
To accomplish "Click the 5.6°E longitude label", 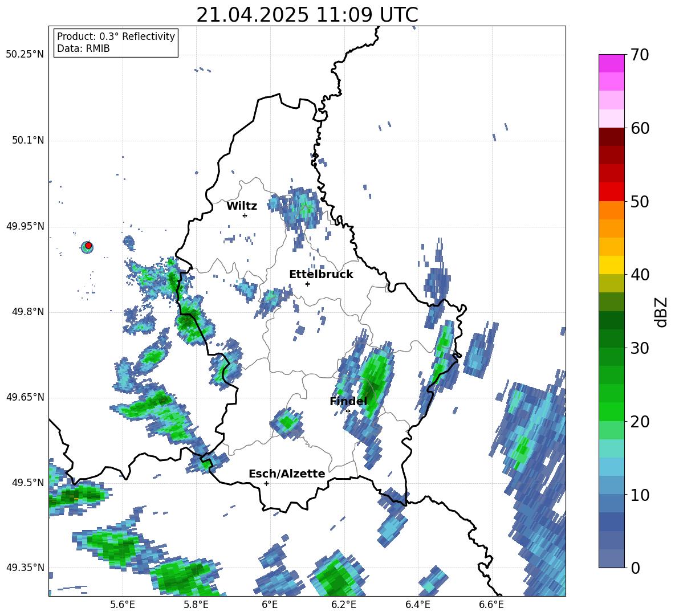I will 123,605.
